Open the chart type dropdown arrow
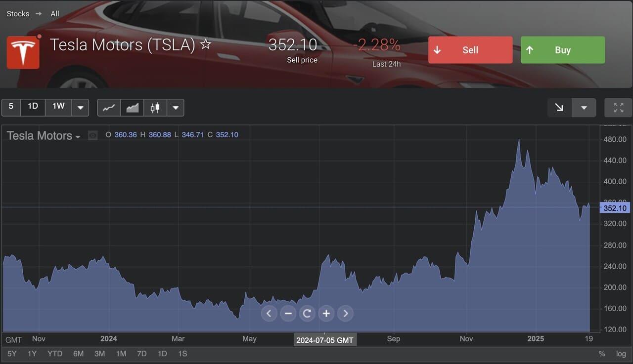633x364 pixels. pos(176,107)
